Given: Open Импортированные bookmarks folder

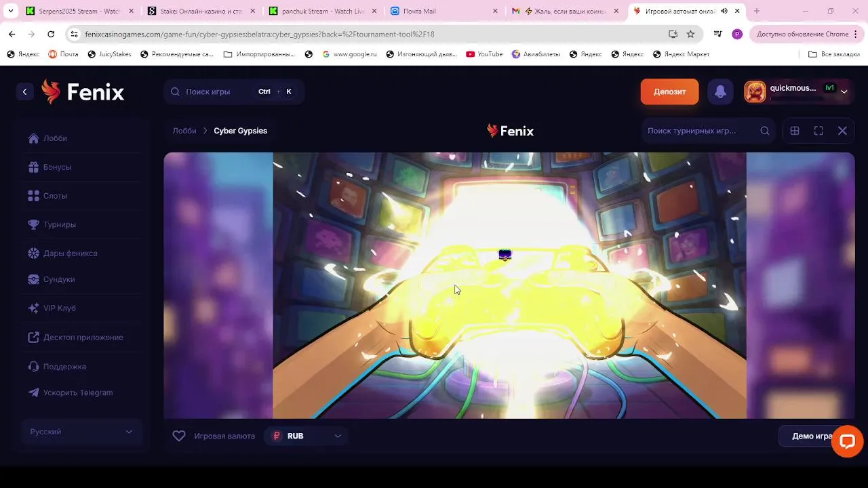Looking at the screenshot, I should coord(259,54).
